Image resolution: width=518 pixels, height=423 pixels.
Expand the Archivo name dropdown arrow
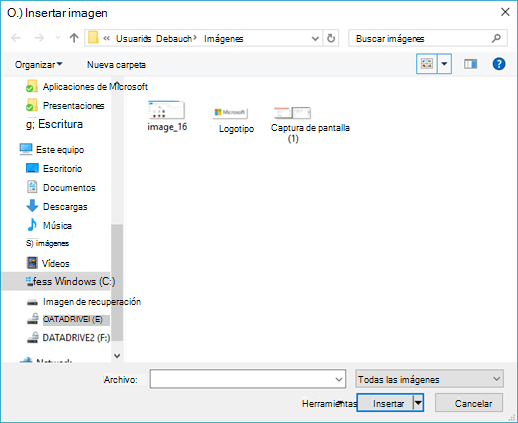(339, 379)
